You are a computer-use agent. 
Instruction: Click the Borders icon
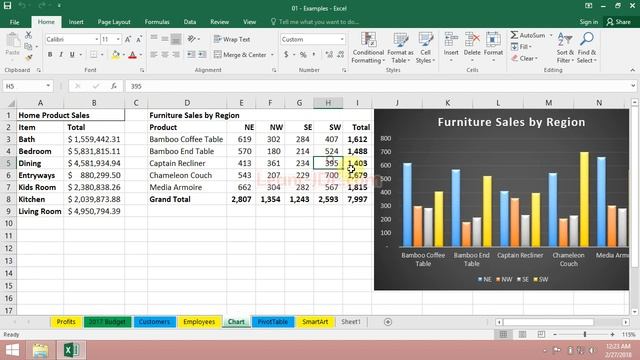(x=93, y=55)
